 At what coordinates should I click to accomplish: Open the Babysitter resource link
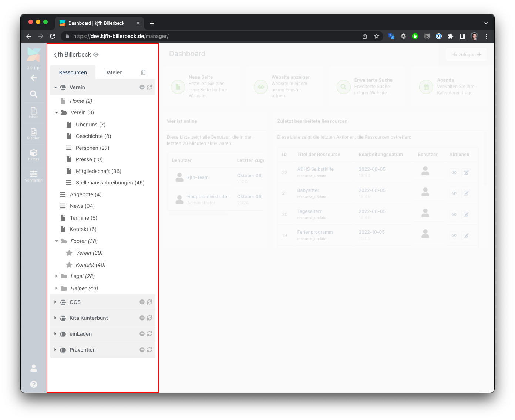[x=308, y=190]
